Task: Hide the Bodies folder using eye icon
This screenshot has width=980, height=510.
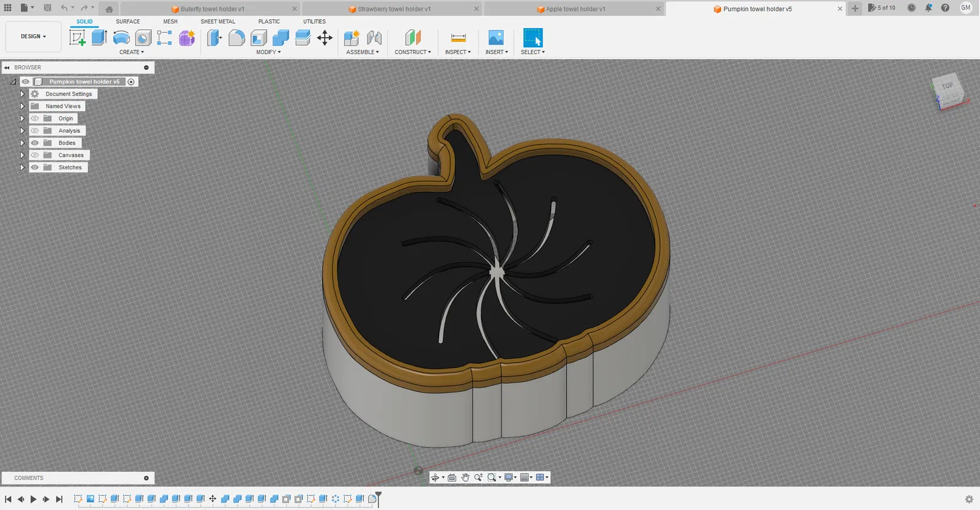Action: [35, 143]
